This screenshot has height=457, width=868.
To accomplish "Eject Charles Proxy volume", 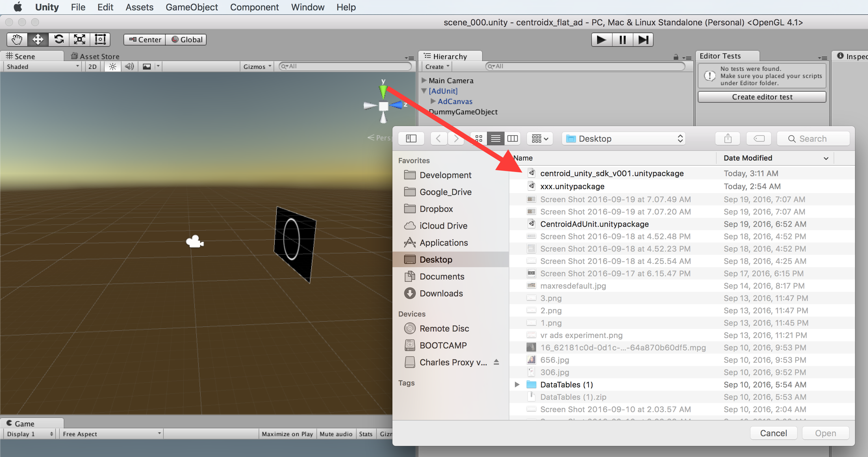I will click(x=496, y=362).
